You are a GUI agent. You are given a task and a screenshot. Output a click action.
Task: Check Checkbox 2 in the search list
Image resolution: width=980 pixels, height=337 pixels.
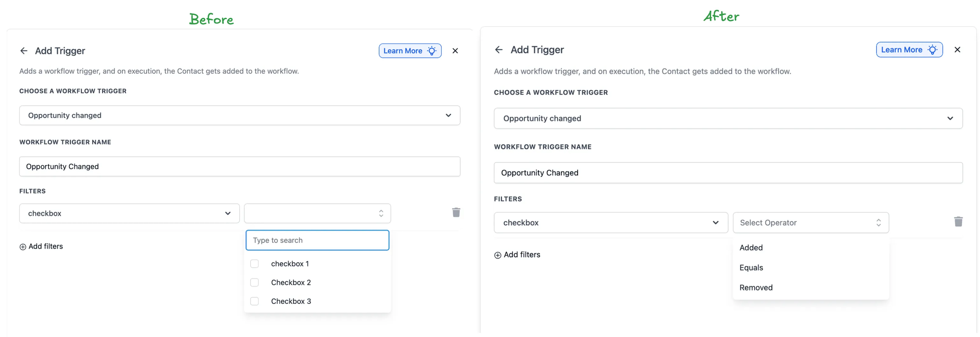(x=255, y=282)
